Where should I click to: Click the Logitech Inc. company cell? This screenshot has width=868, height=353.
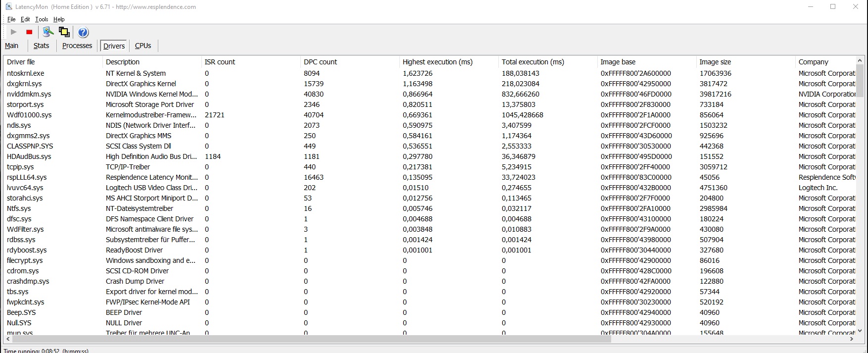[x=818, y=188]
